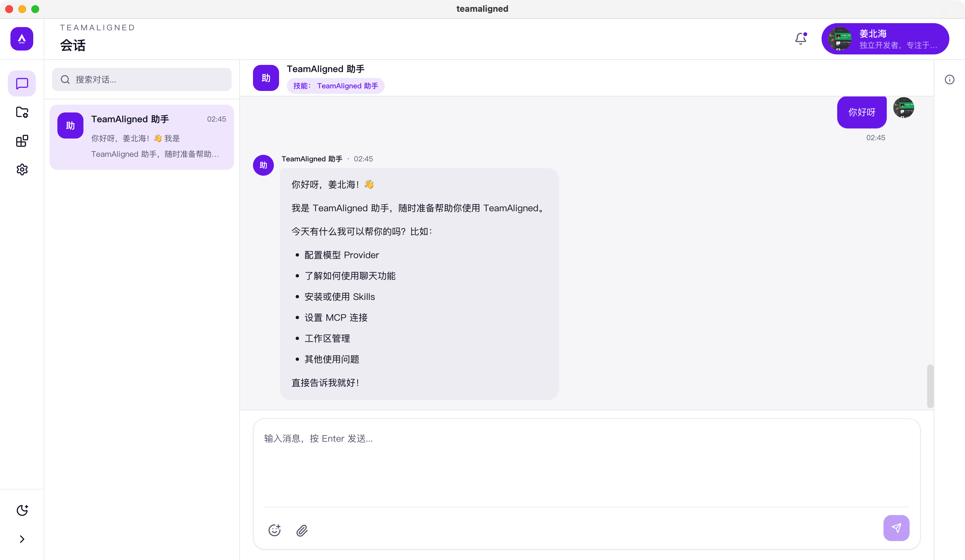Click the attachment paperclip icon
This screenshot has width=965, height=560.
302,530
